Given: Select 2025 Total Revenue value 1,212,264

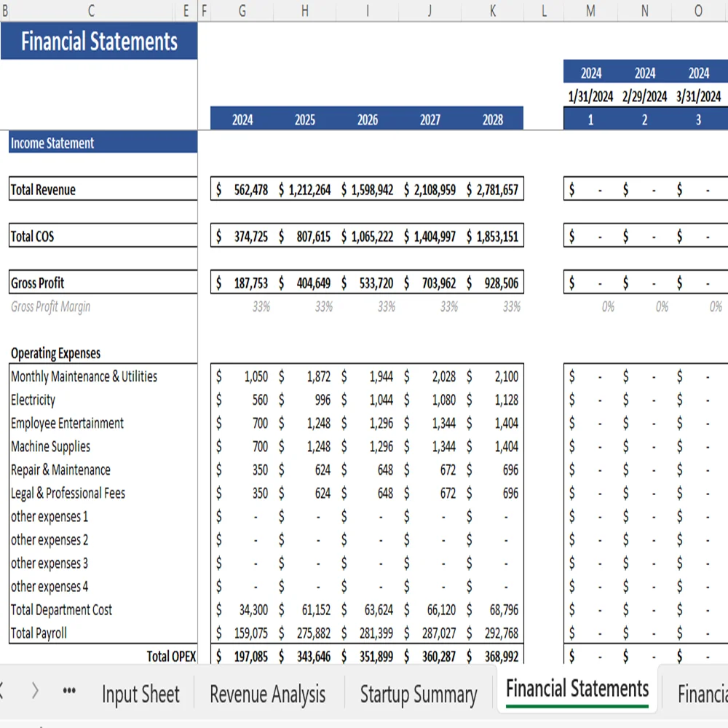Looking at the screenshot, I should (x=304, y=189).
